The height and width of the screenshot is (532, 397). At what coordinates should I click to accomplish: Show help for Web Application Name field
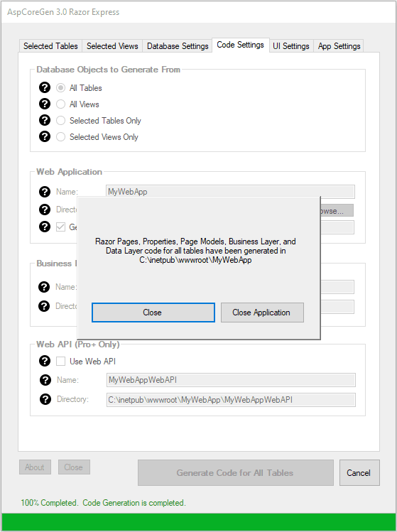tap(45, 192)
